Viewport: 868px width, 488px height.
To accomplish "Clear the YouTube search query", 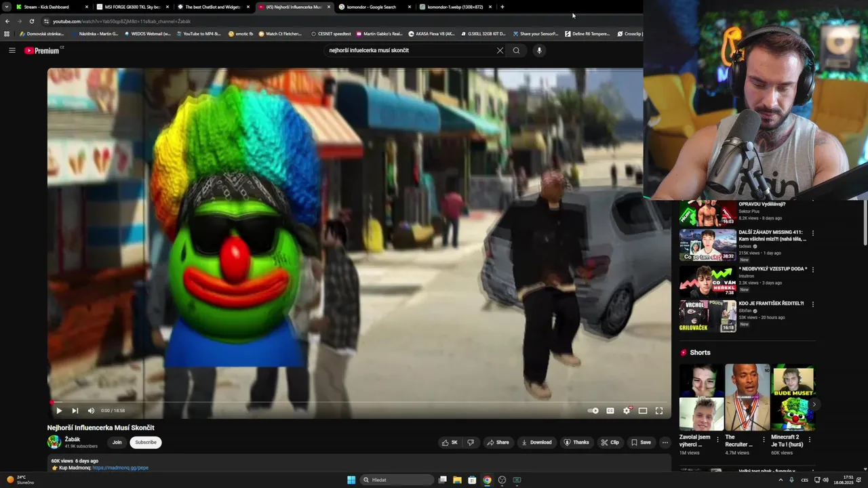I will (x=500, y=50).
